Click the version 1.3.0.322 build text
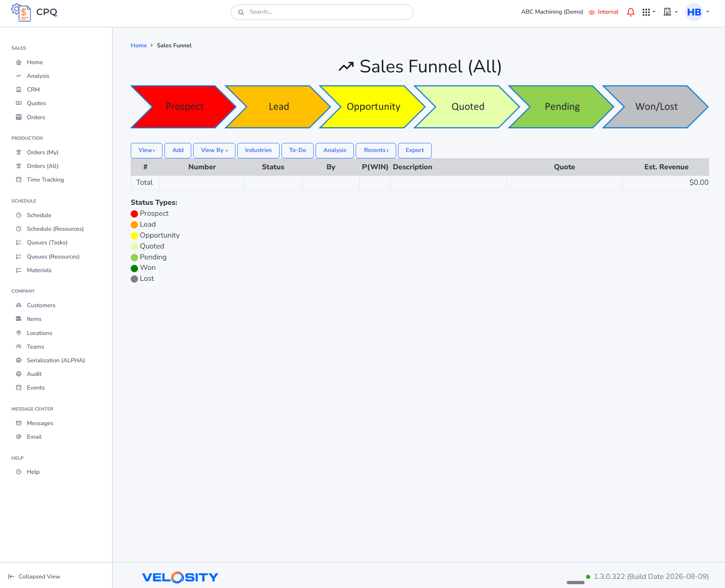Image resolution: width=725 pixels, height=588 pixels. coord(651,577)
